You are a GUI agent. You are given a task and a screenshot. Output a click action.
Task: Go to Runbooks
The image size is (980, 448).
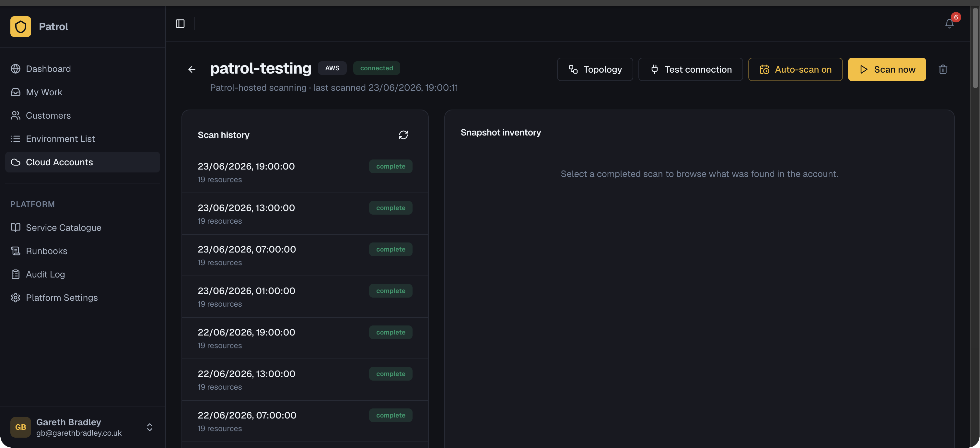point(83,251)
